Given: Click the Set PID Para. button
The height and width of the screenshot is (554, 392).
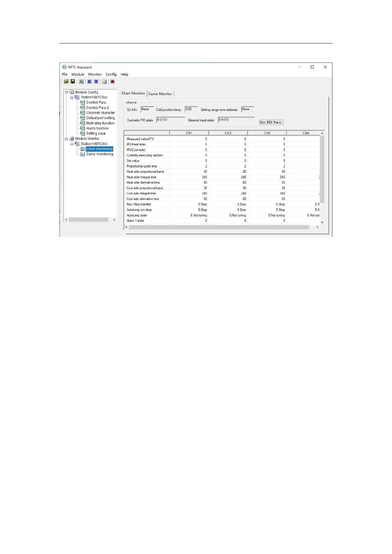Looking at the screenshot, I should click(x=271, y=122).
